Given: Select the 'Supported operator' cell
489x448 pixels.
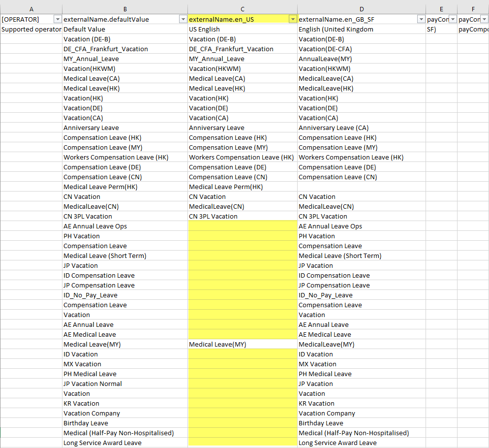Looking at the screenshot, I should [31, 30].
